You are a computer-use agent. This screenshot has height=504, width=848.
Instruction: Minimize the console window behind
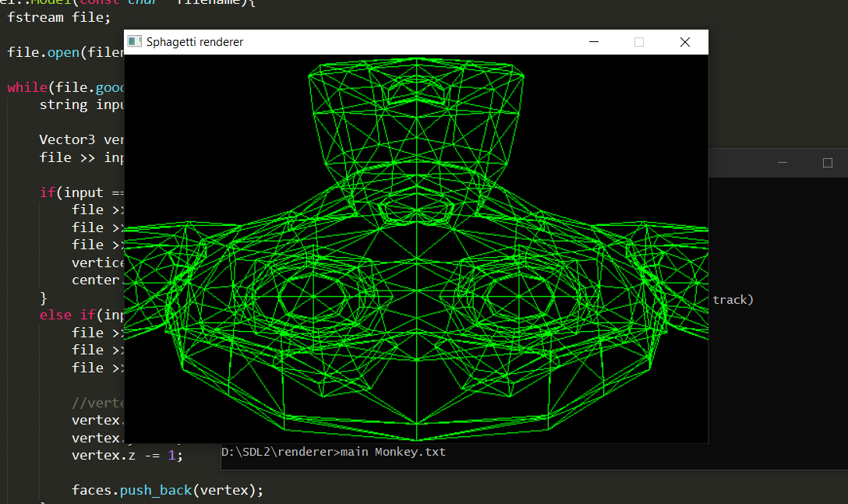coord(782,162)
